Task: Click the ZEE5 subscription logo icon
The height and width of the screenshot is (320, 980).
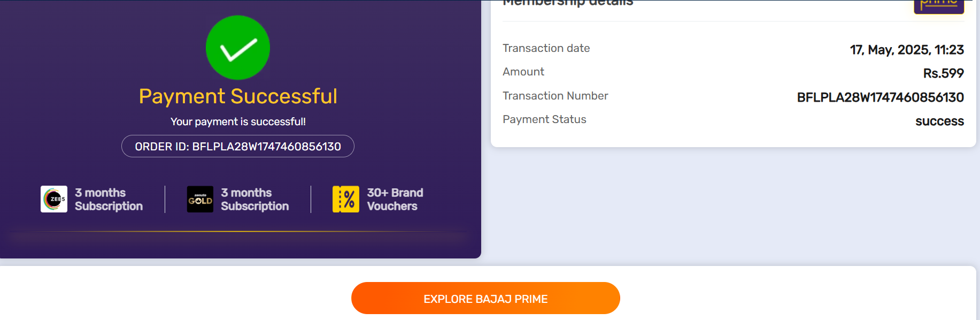Action: (54, 199)
